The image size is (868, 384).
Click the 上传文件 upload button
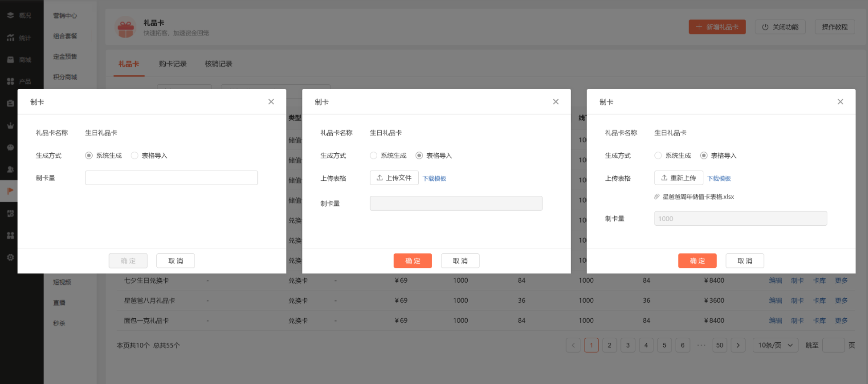pyautogui.click(x=394, y=178)
